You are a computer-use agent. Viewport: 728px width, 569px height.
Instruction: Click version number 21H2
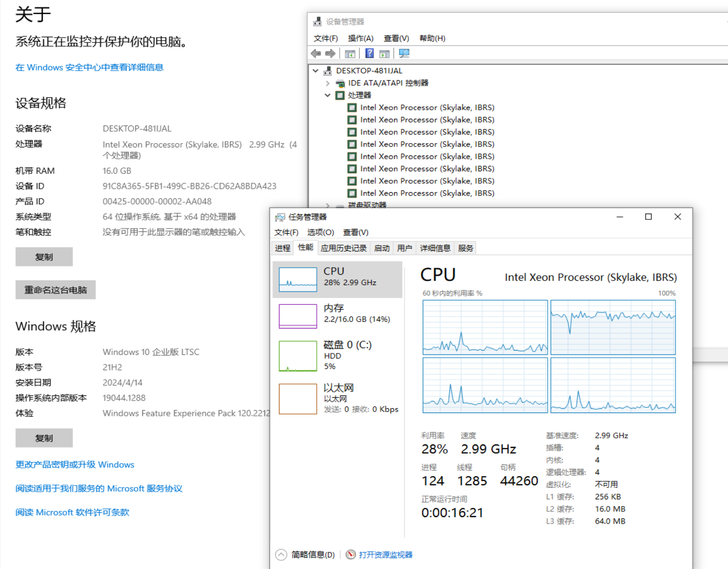point(112,367)
